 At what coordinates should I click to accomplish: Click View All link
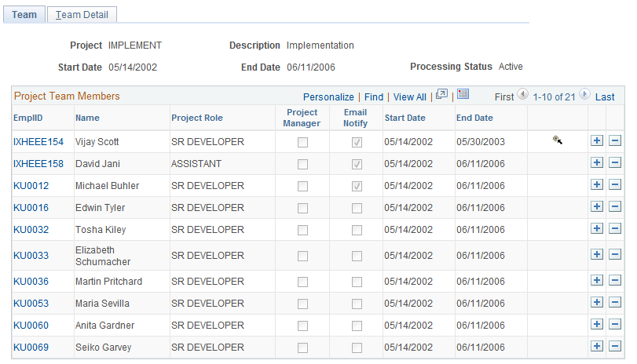[409, 97]
